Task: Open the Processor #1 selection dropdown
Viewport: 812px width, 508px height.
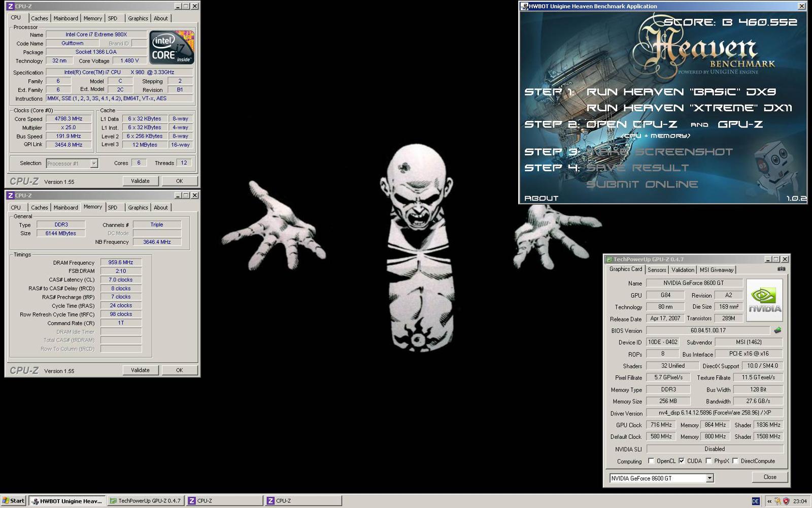Action: coord(94,163)
